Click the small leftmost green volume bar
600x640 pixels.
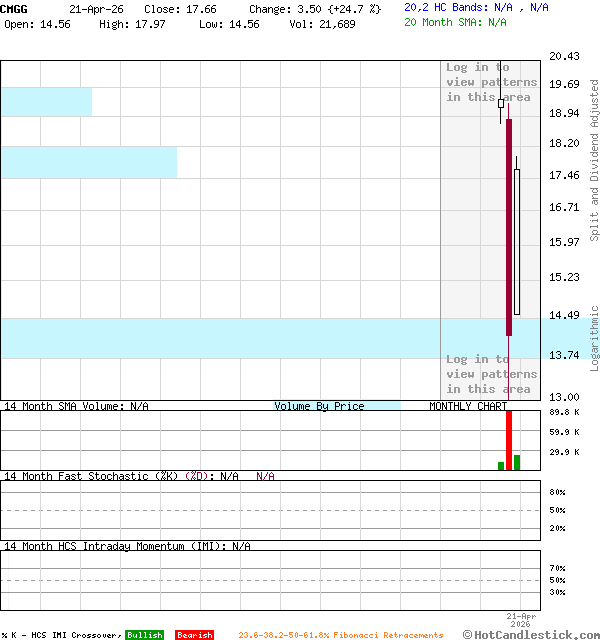pyautogui.click(x=501, y=465)
